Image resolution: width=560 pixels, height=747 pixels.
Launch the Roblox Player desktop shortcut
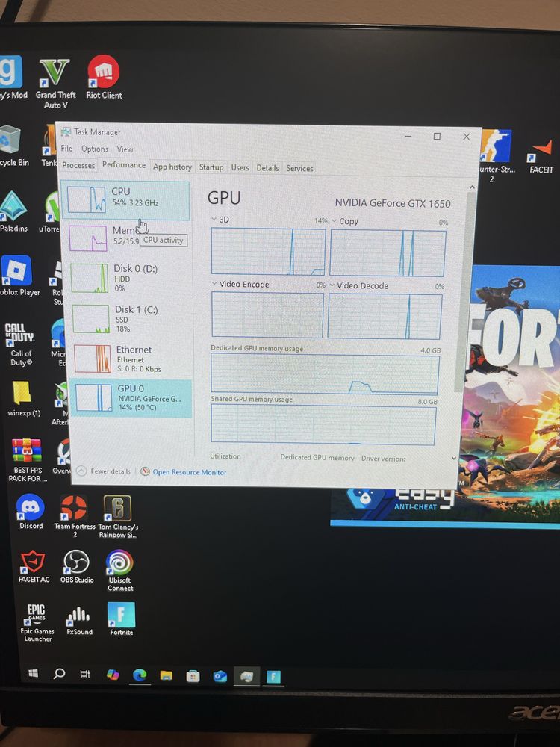pos(18,276)
